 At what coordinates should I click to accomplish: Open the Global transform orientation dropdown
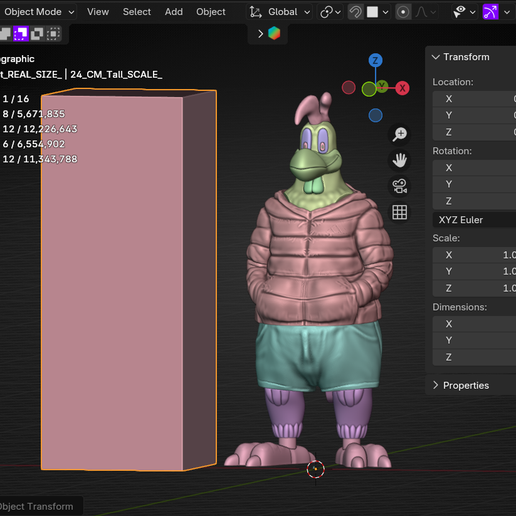(x=280, y=12)
